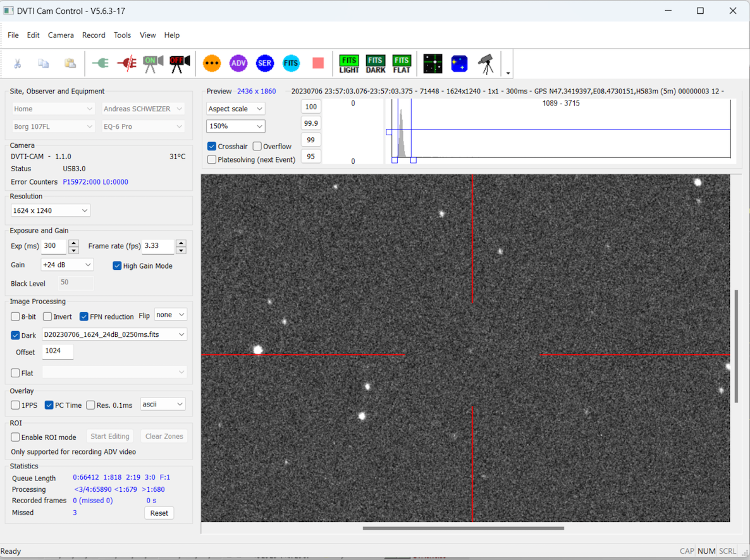Open the 150% zoom dropdown
The width and height of the screenshot is (750, 560).
pyautogui.click(x=235, y=126)
